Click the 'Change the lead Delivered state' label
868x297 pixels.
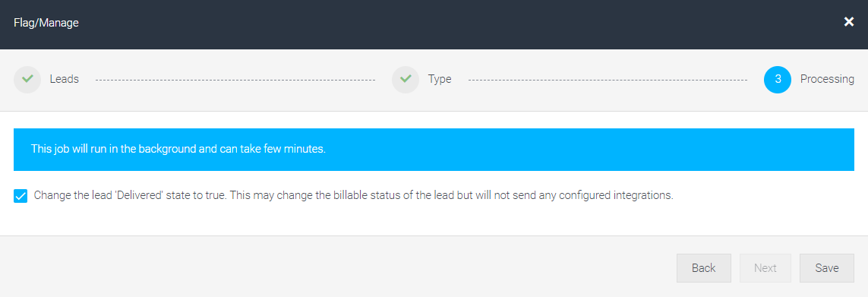tap(353, 196)
